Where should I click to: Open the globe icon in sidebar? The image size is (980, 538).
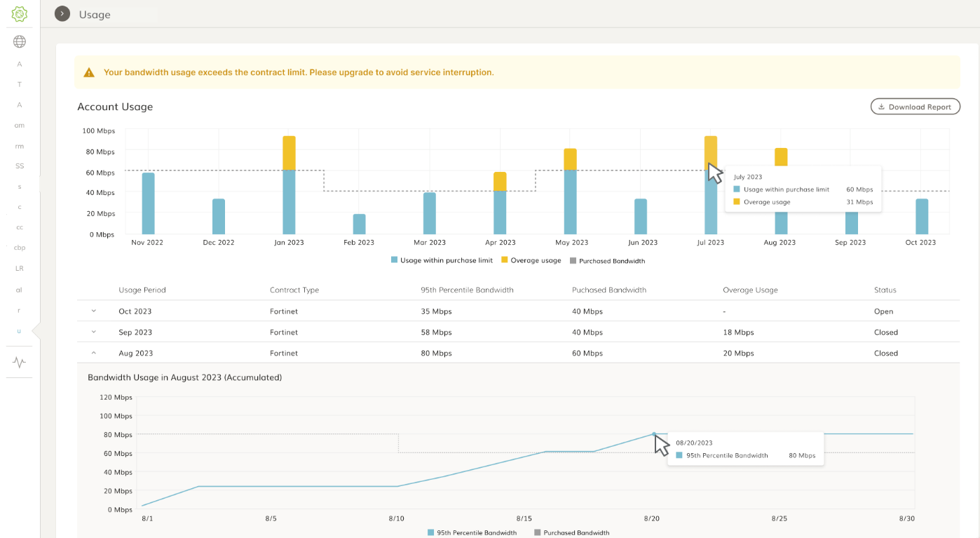point(20,42)
